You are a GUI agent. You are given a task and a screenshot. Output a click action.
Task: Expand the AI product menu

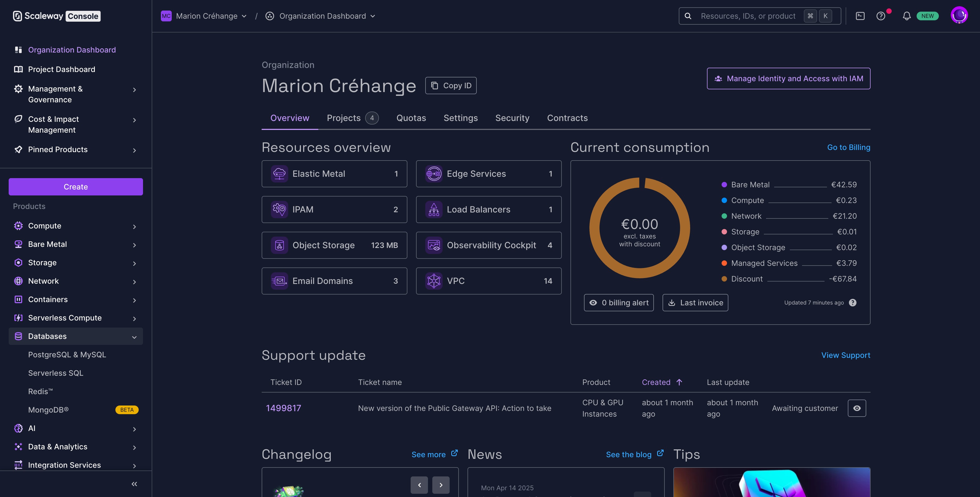(x=134, y=429)
